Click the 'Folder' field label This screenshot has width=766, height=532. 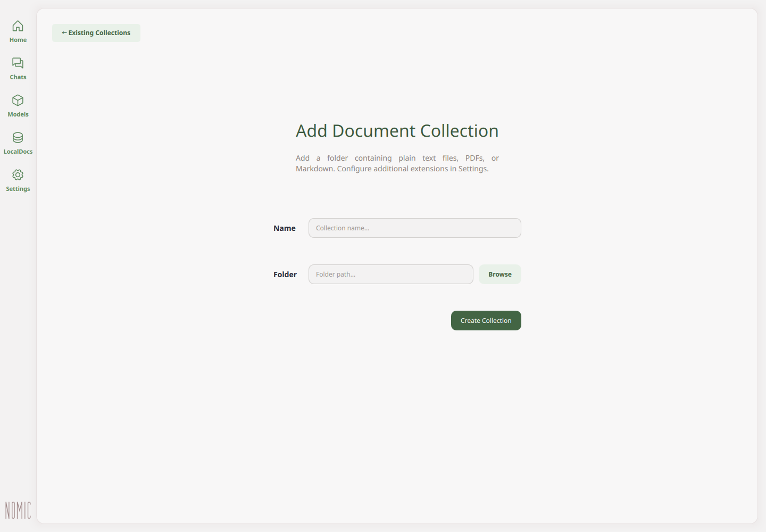click(x=285, y=275)
